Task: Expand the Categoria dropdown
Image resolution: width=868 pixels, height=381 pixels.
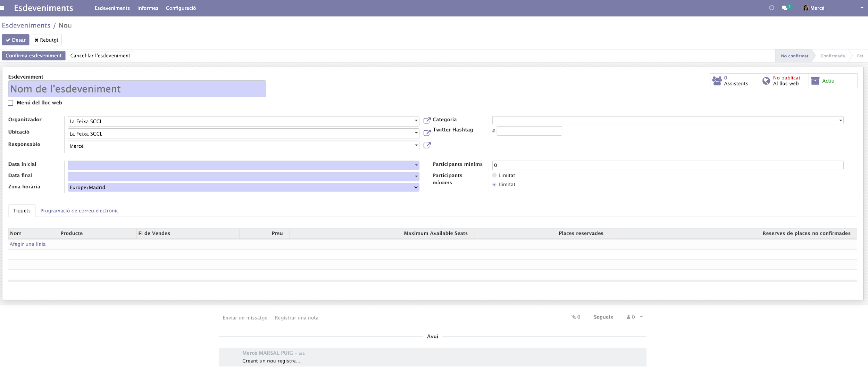Action: pyautogui.click(x=840, y=120)
